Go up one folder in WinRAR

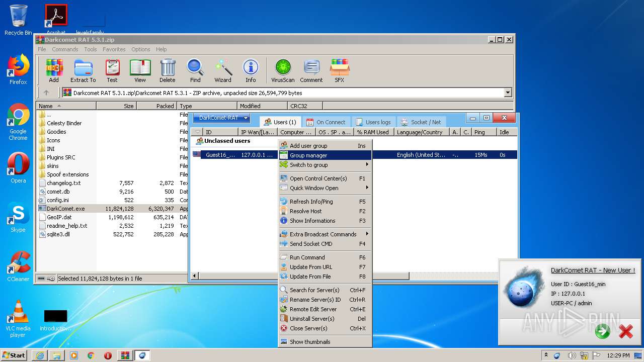46,93
